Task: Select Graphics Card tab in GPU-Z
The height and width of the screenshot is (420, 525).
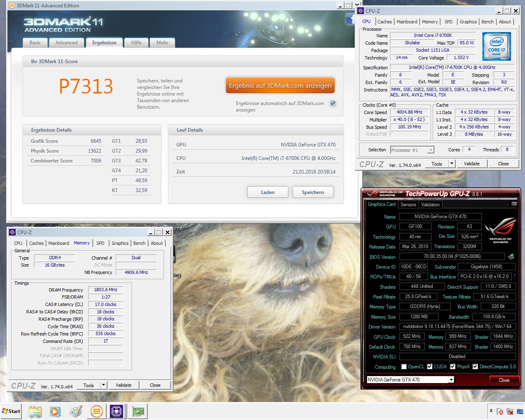Action: (382, 204)
